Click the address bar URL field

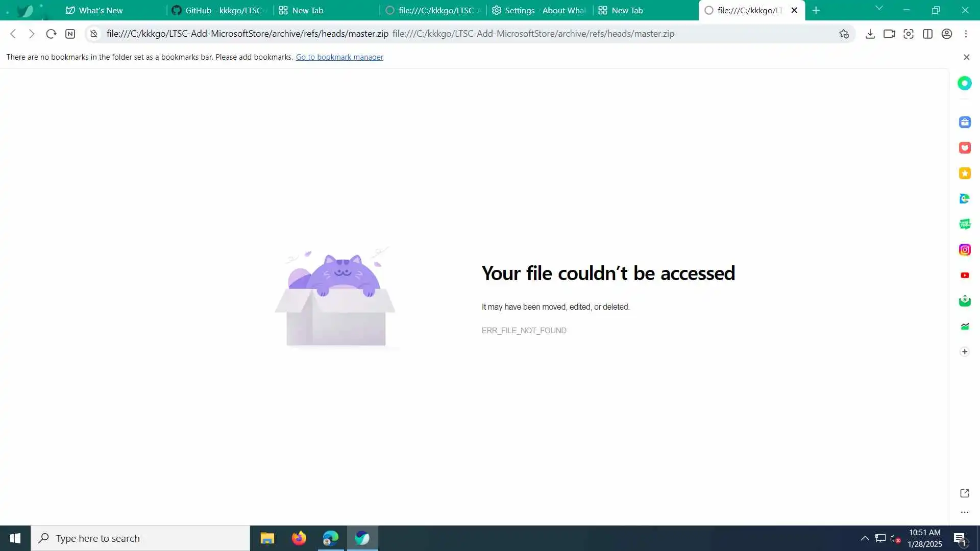click(x=459, y=34)
